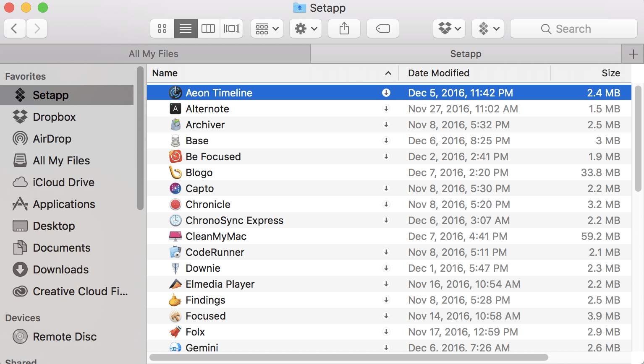Viewport: 644px width, 364px height.
Task: Sort by Name column header
Action: 272,73
